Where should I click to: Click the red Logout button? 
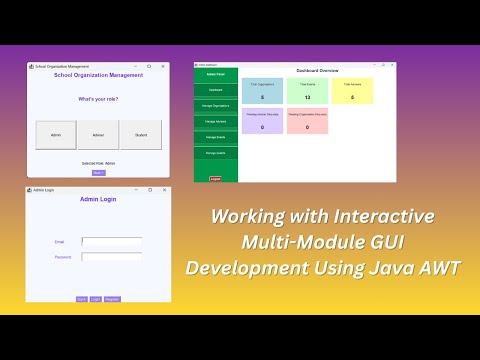pyautogui.click(x=215, y=179)
